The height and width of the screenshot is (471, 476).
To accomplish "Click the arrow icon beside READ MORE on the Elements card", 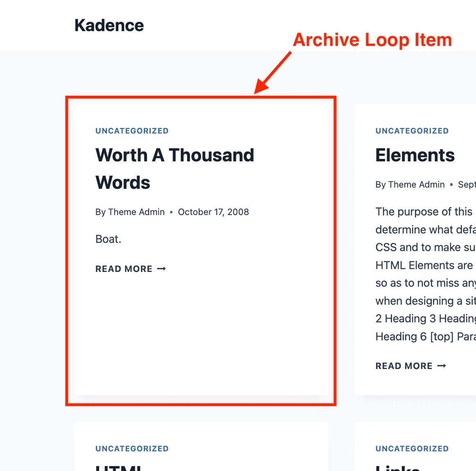I will coord(442,366).
